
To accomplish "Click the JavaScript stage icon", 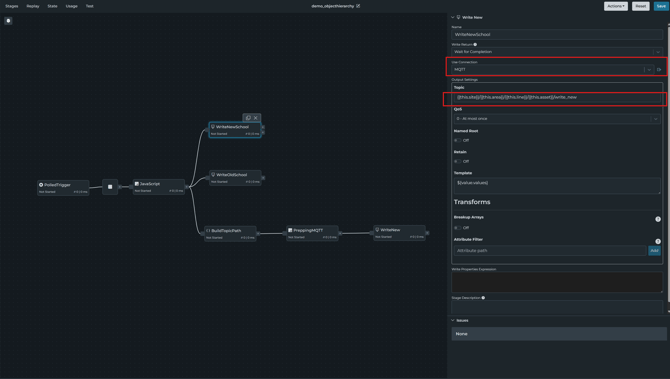I will click(x=137, y=184).
